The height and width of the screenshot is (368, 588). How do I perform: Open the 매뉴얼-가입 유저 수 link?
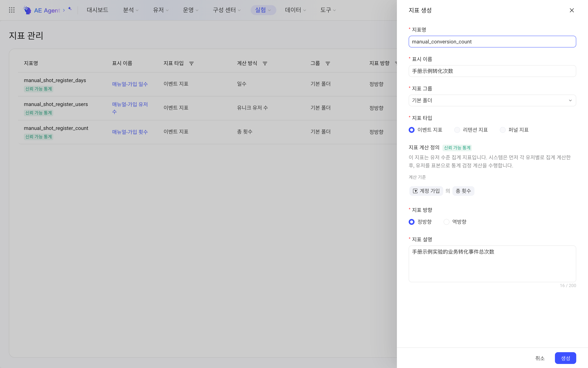[x=130, y=108]
